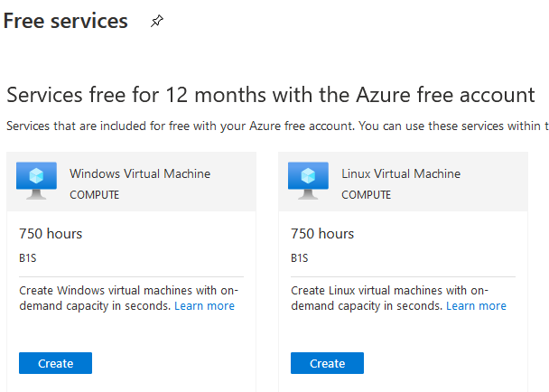Image resolution: width=549 pixels, height=392 pixels.
Task: Click B1S label in Linux card
Action: pyautogui.click(x=300, y=258)
